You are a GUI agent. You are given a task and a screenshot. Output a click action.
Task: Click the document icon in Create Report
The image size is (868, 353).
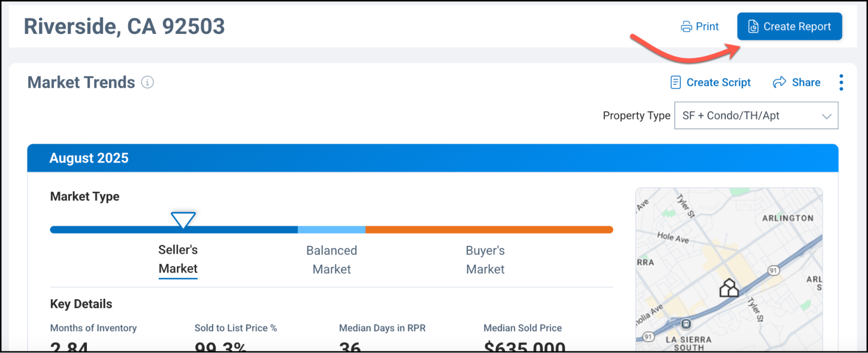(x=753, y=27)
